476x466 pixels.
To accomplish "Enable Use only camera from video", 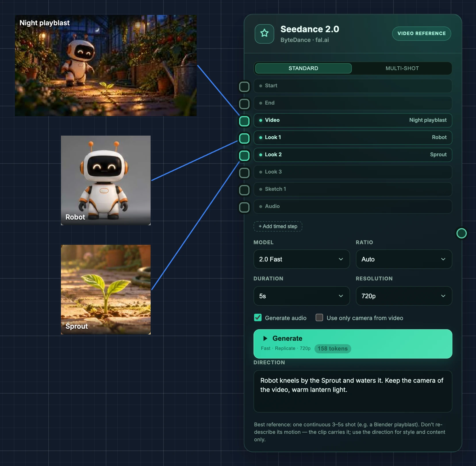I will [319, 317].
